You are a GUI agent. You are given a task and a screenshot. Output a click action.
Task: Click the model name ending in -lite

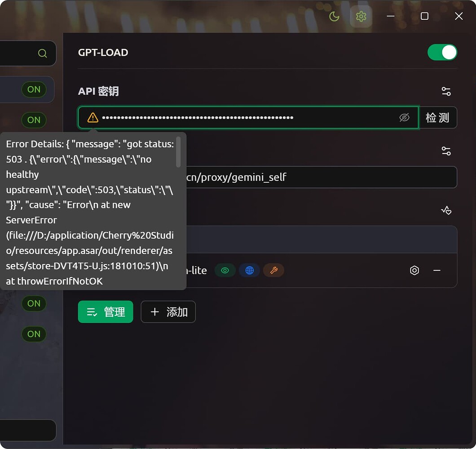click(196, 270)
